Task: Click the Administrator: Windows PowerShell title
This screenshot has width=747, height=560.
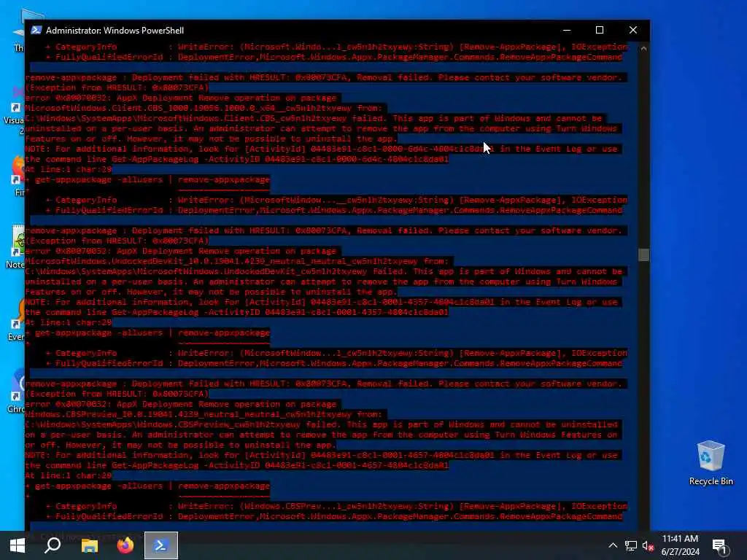Action: pyautogui.click(x=115, y=31)
